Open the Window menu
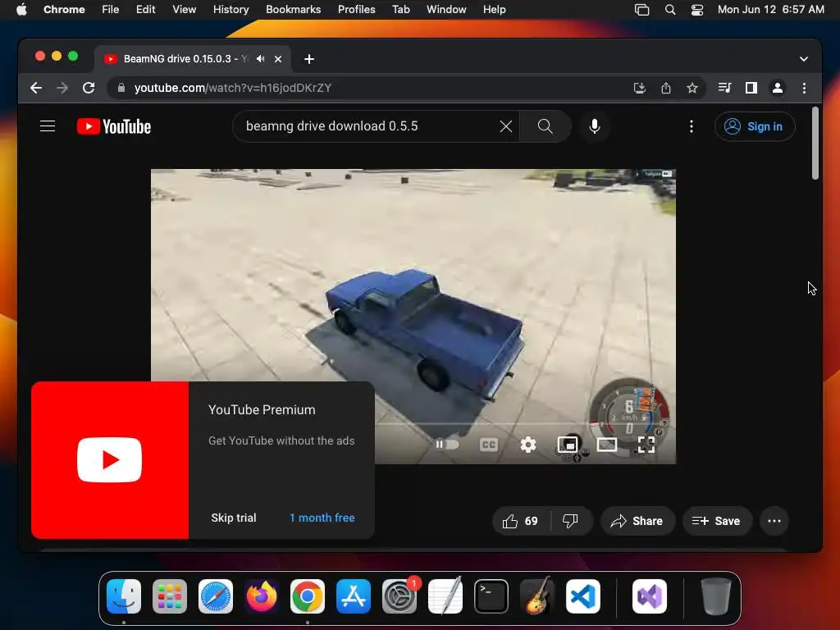The width and height of the screenshot is (840, 630). [x=446, y=10]
